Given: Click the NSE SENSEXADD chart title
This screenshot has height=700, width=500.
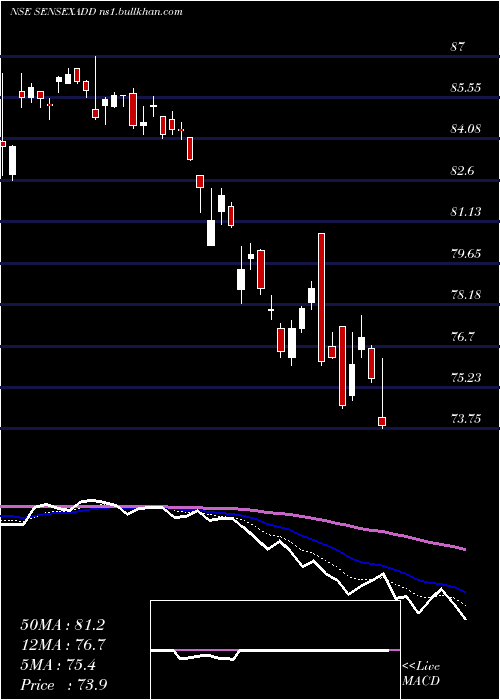Looking at the screenshot, I should coord(96,12).
